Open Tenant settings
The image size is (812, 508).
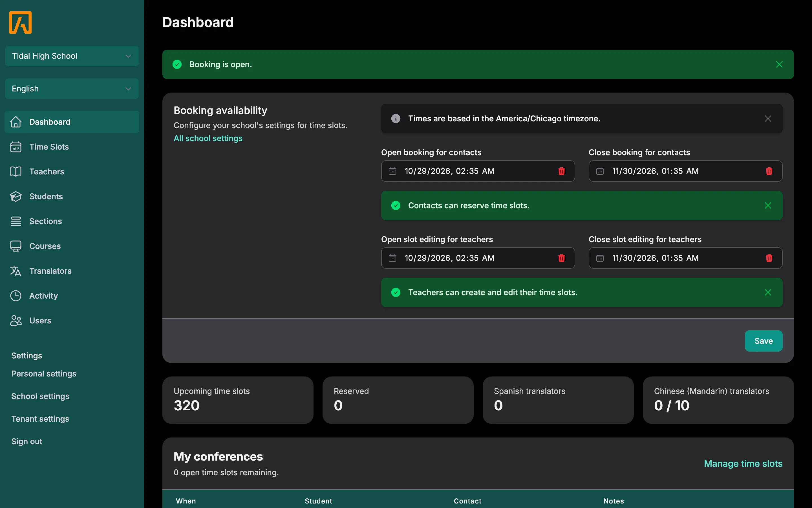pos(40,419)
